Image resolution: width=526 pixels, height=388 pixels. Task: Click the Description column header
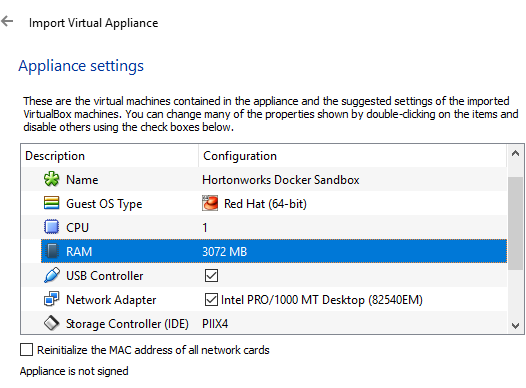click(110, 156)
